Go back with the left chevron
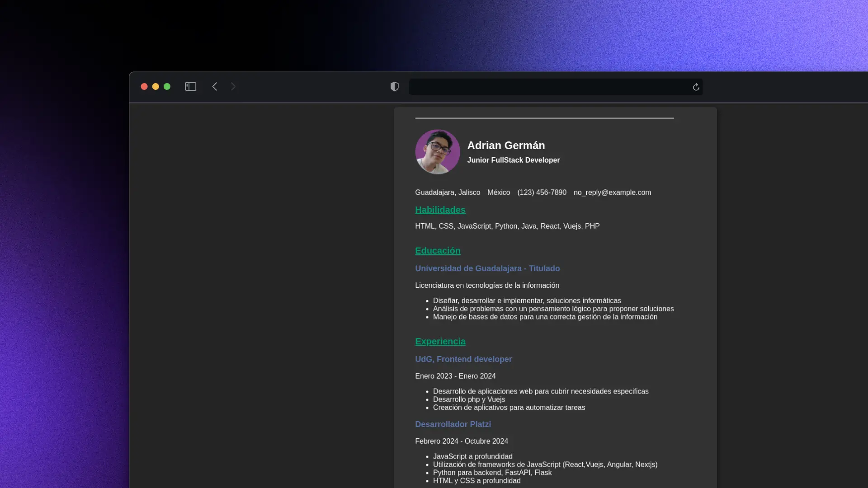Viewport: 868px width, 488px height. (215, 86)
